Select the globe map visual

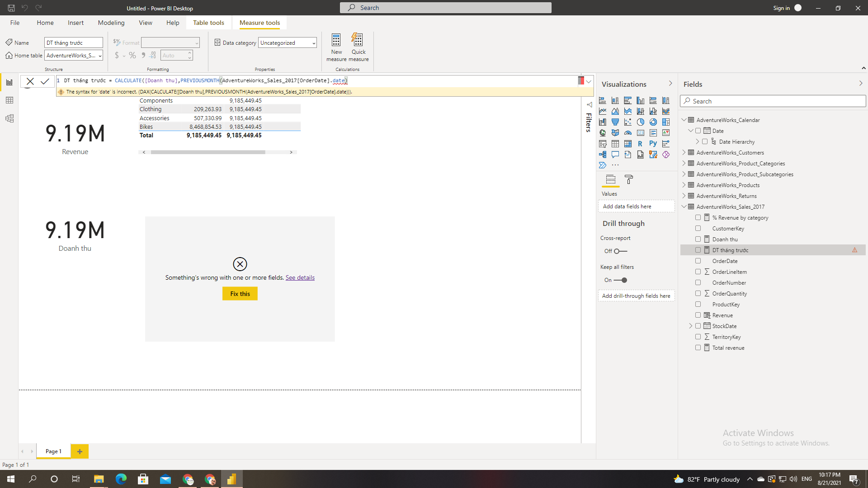(x=603, y=133)
